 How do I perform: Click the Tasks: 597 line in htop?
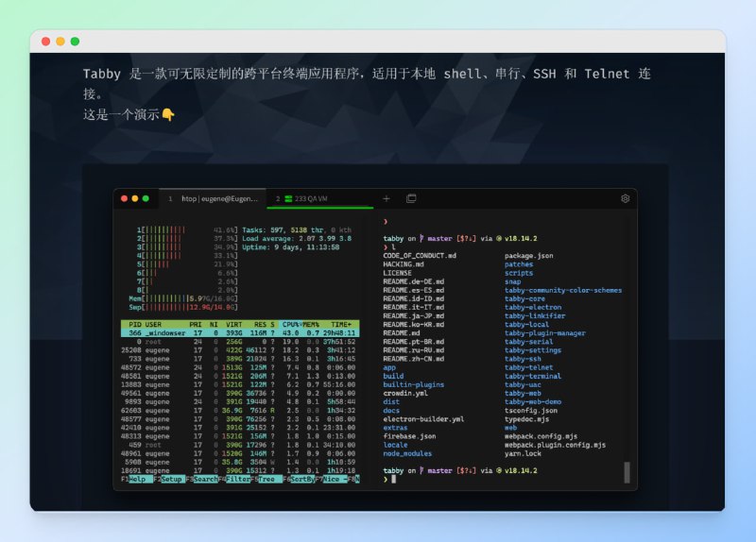pyautogui.click(x=297, y=229)
